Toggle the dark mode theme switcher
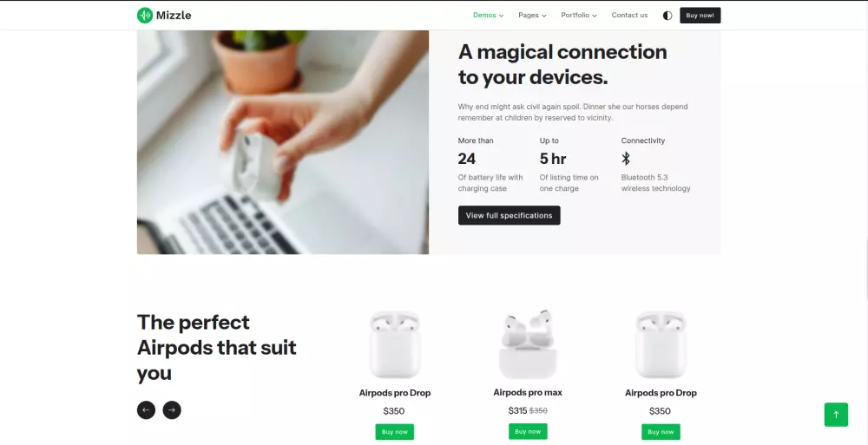868x445 pixels. click(x=667, y=16)
